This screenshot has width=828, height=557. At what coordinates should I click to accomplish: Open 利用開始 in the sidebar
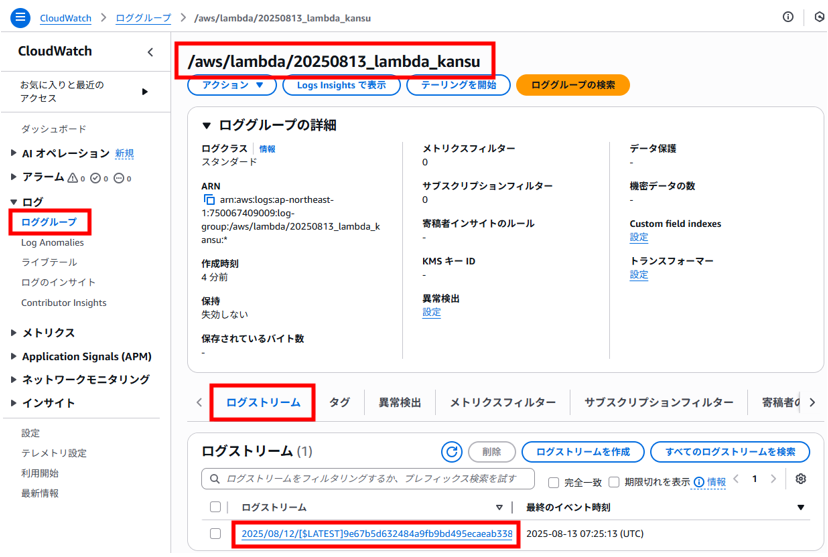pyautogui.click(x=40, y=473)
